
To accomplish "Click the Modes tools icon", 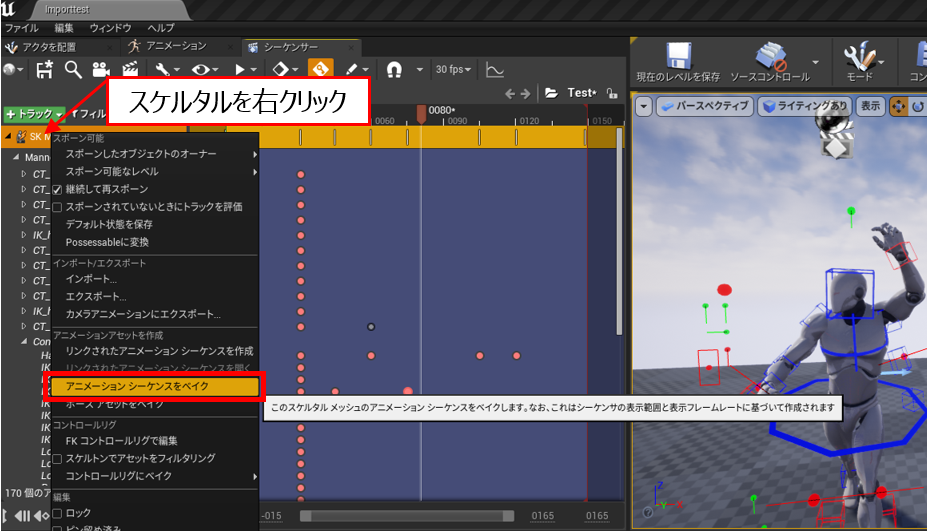I will [859, 56].
